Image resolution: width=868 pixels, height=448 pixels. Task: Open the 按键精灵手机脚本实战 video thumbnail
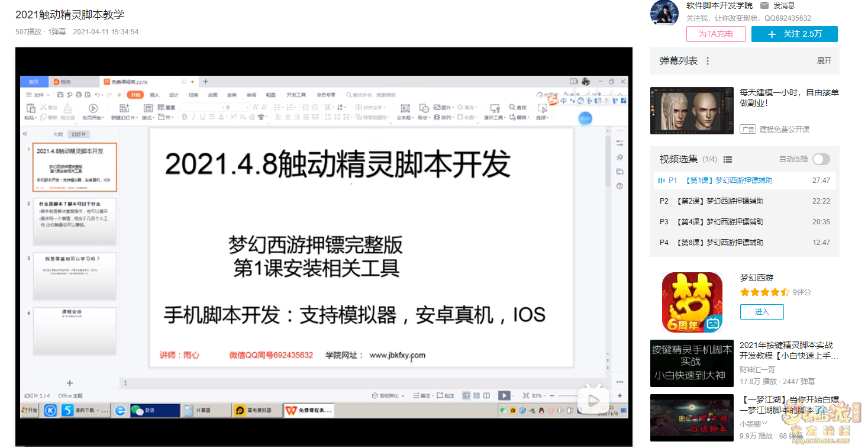point(692,363)
